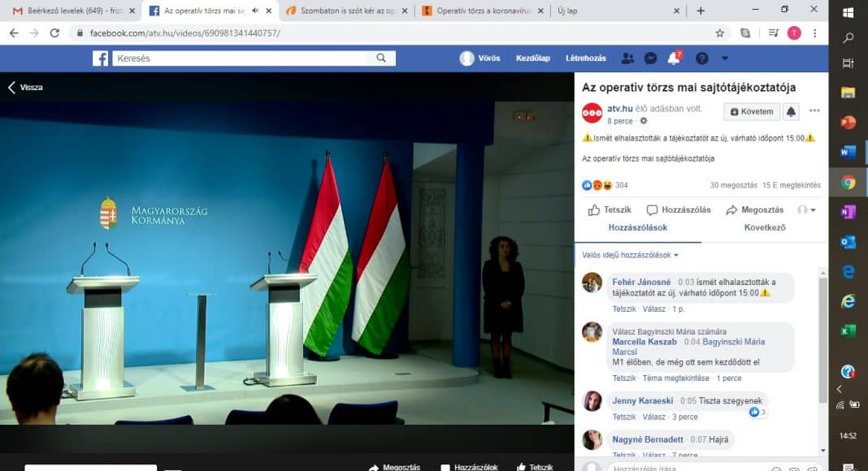Switch to Operatív törzs a koronavírus tab

pyautogui.click(x=484, y=11)
